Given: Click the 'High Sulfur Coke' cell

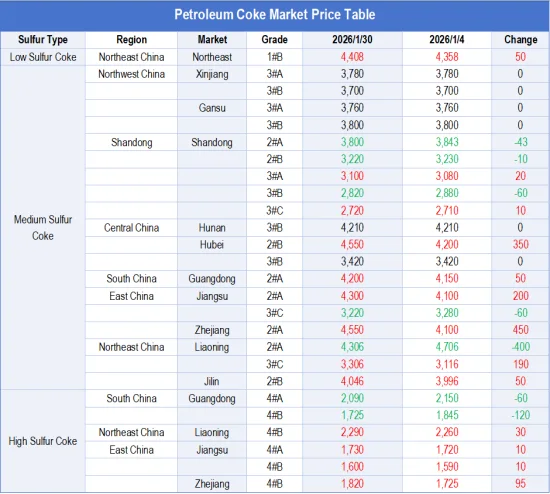Looking at the screenshot, I should coord(43,441).
